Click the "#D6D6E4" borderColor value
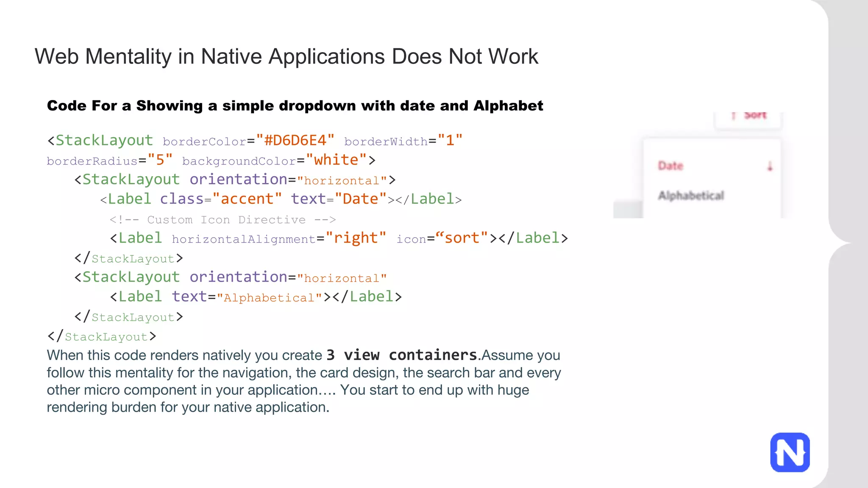This screenshot has height=488, width=868. (295, 140)
